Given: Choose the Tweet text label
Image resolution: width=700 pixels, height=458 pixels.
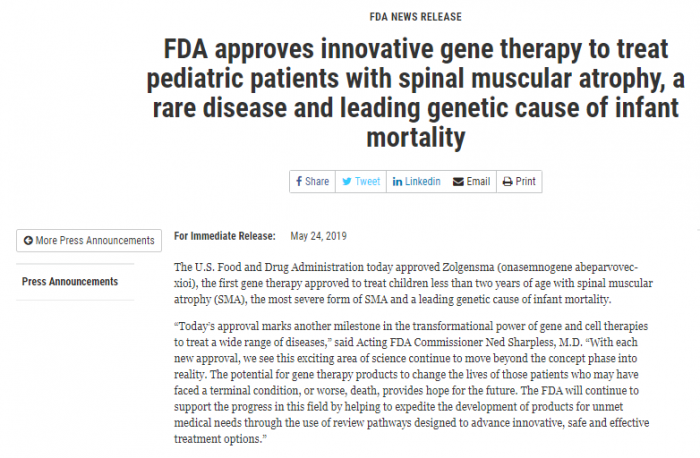Looking at the screenshot, I should pyautogui.click(x=367, y=181).
